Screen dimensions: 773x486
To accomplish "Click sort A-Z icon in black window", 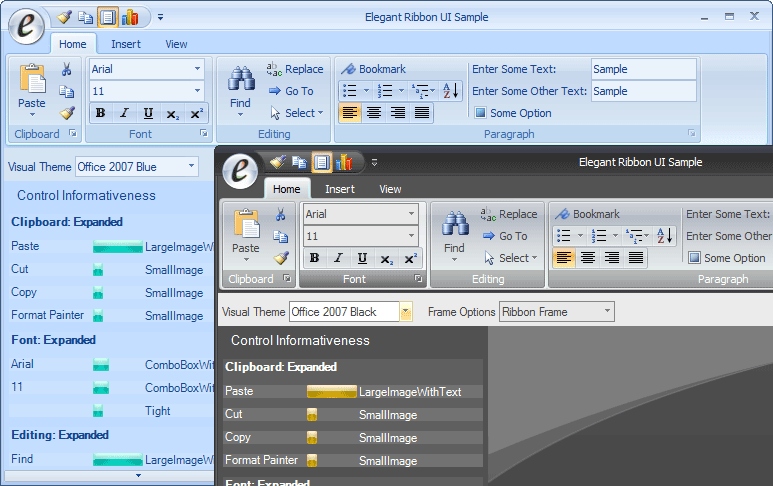I will tap(665, 236).
